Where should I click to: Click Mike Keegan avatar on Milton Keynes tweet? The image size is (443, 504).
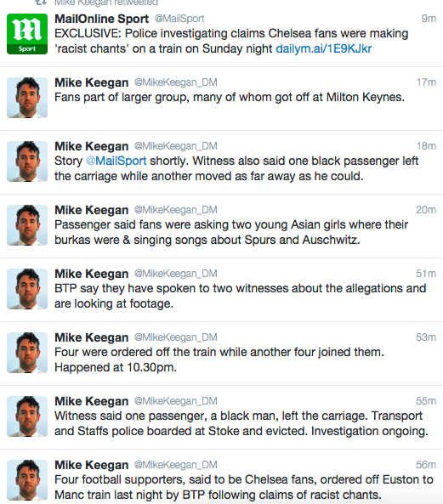tap(27, 98)
